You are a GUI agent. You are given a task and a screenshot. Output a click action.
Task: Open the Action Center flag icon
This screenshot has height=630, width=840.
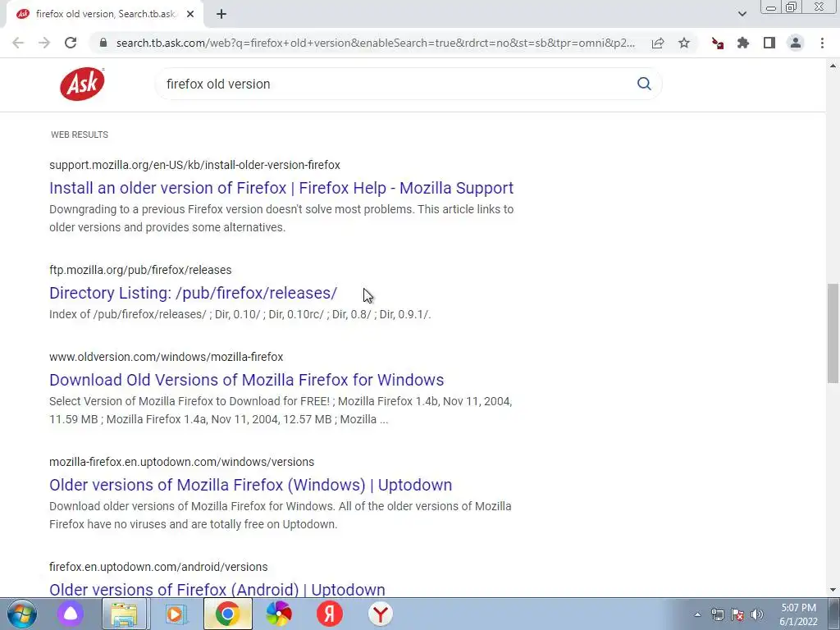737,614
